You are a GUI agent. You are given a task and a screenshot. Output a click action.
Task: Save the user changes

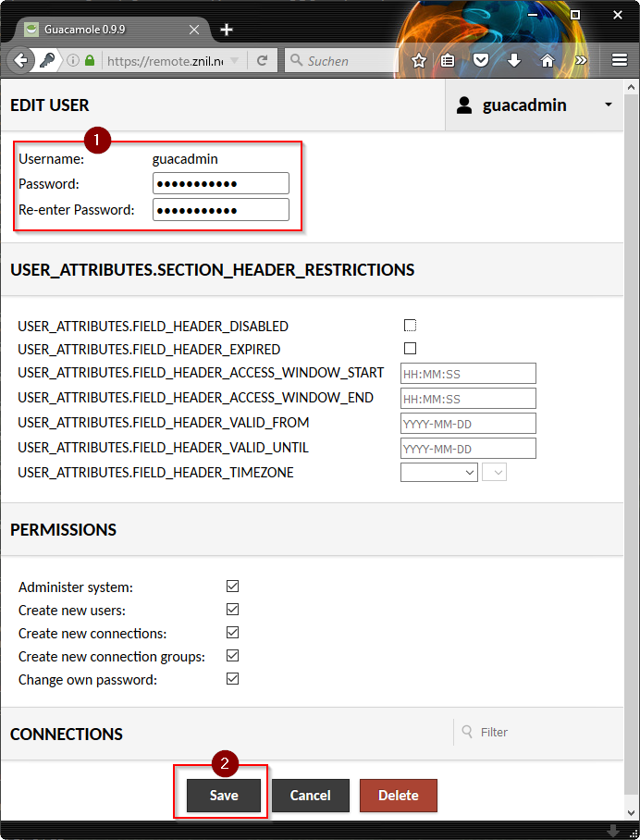[x=224, y=796]
